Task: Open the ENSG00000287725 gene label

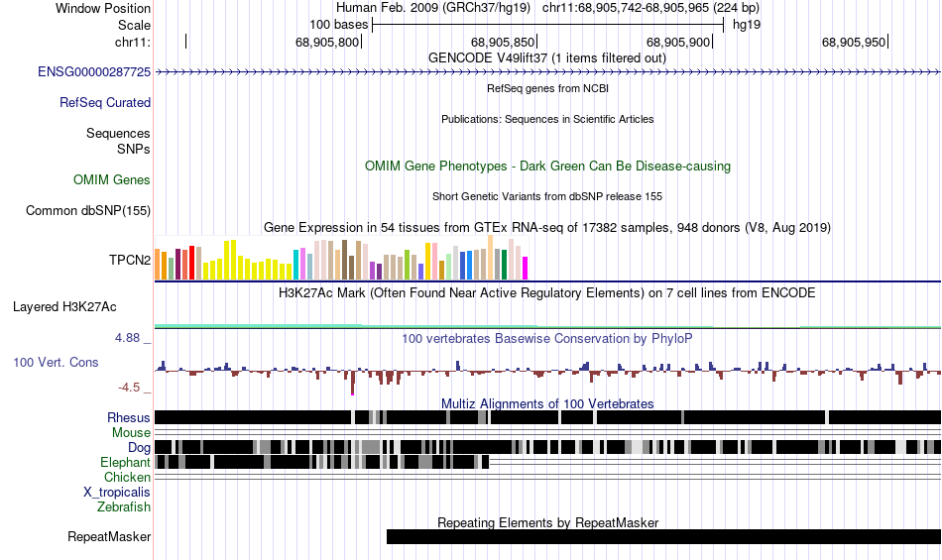Action: pyautogui.click(x=94, y=72)
